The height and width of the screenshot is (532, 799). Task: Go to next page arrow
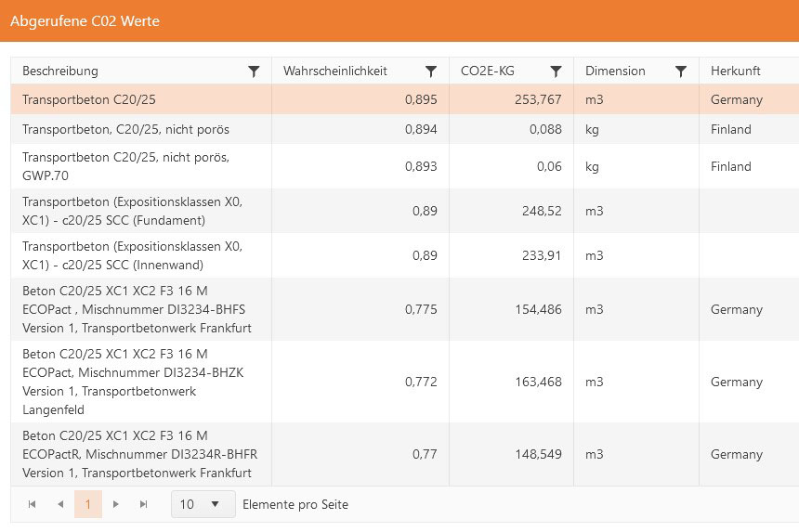pos(116,504)
